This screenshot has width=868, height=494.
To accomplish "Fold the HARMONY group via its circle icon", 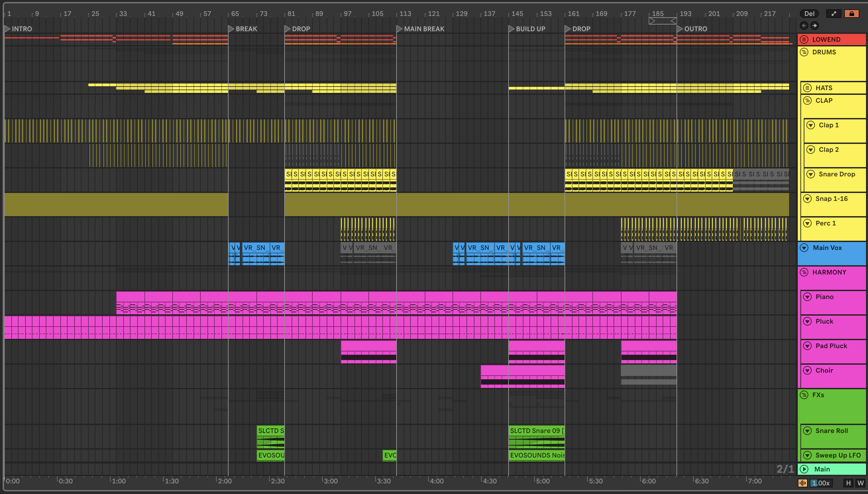I will click(x=804, y=272).
